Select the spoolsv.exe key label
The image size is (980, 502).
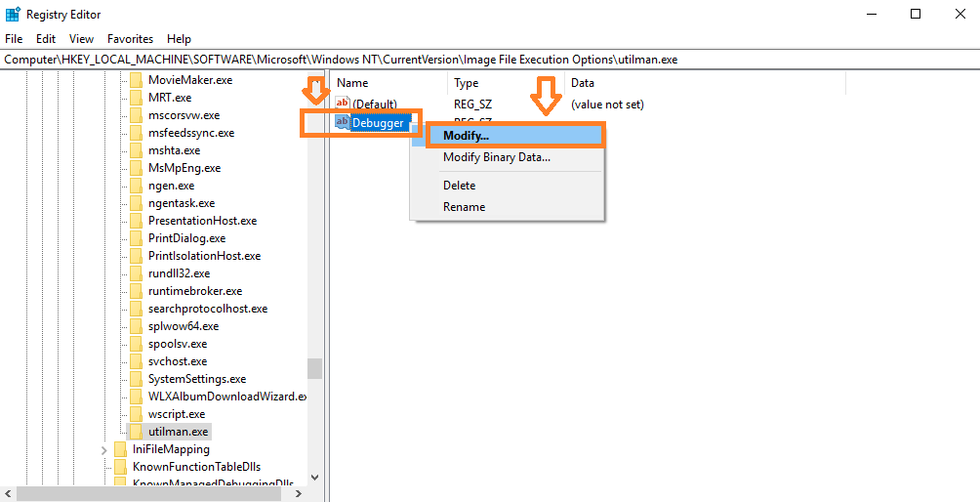(178, 344)
